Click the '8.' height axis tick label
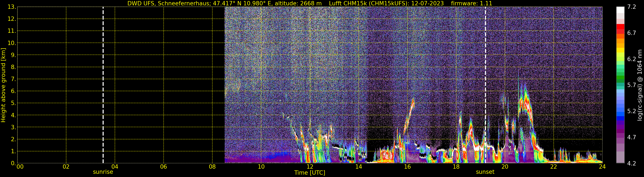Screen dimensions: 644x177 click(13, 67)
